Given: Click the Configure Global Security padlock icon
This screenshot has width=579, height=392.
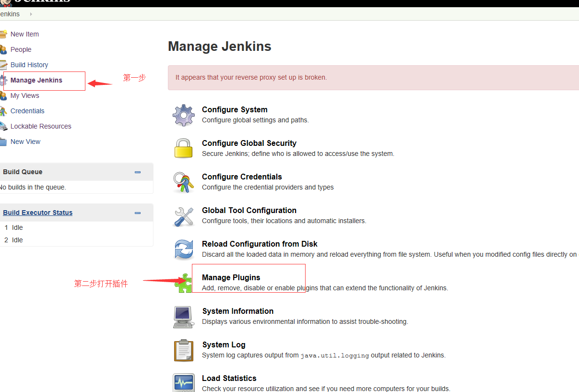Looking at the screenshot, I should pyautogui.click(x=183, y=149).
